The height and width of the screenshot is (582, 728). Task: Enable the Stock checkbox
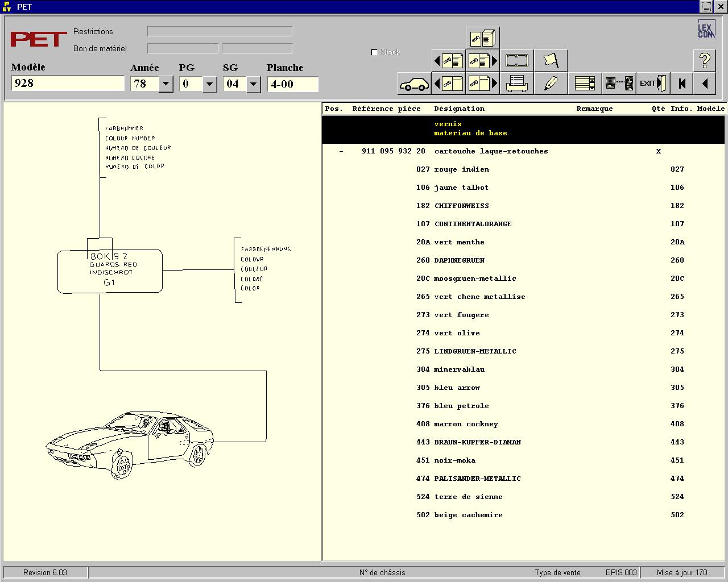point(374,52)
